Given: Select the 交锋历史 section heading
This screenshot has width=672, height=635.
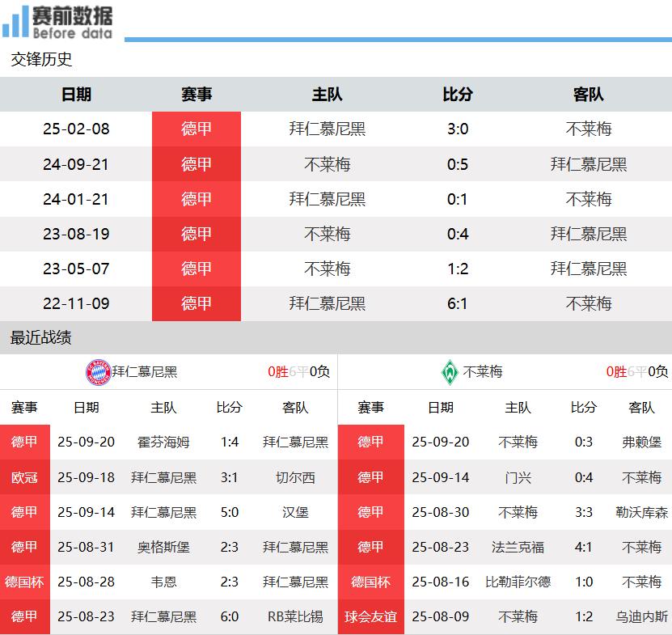Looking at the screenshot, I should (x=41, y=59).
